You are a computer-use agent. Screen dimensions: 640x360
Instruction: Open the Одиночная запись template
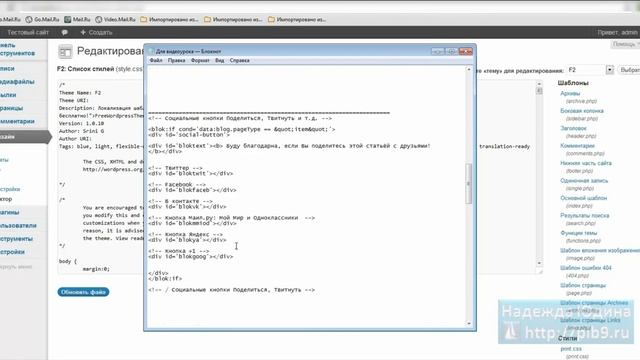click(584, 181)
